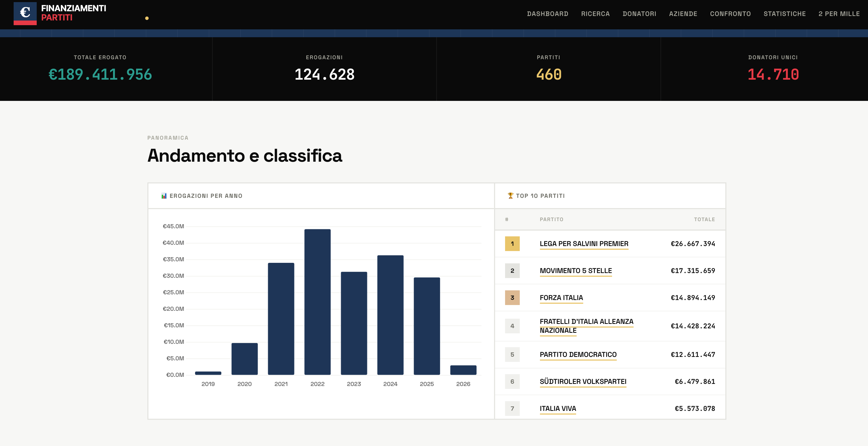Open the Dashboard menu item
Screen dimensions: 868x446
pyautogui.click(x=548, y=14)
